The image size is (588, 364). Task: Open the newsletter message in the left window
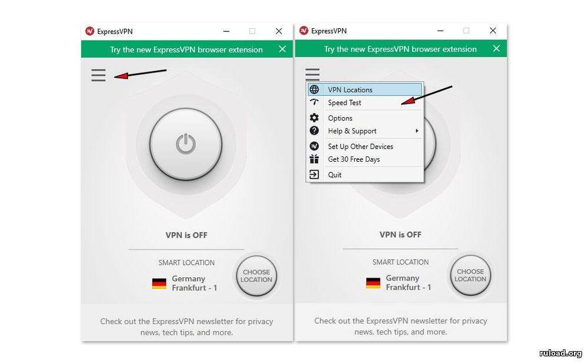(186, 326)
